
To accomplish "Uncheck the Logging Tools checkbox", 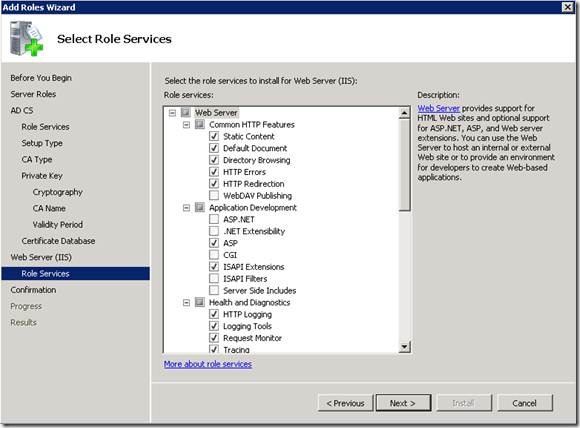I will 214,326.
